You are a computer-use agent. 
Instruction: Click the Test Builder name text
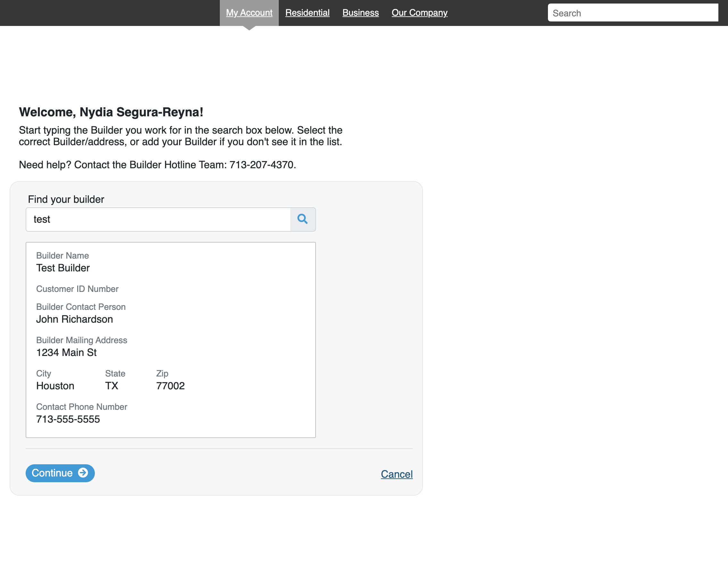pyautogui.click(x=63, y=268)
